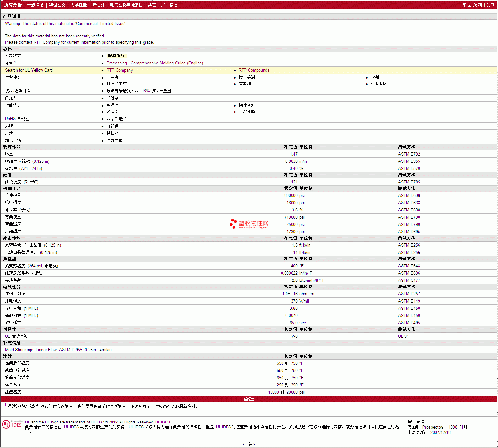
Task: Select 英制 (imperial) units
Action: point(477,5)
